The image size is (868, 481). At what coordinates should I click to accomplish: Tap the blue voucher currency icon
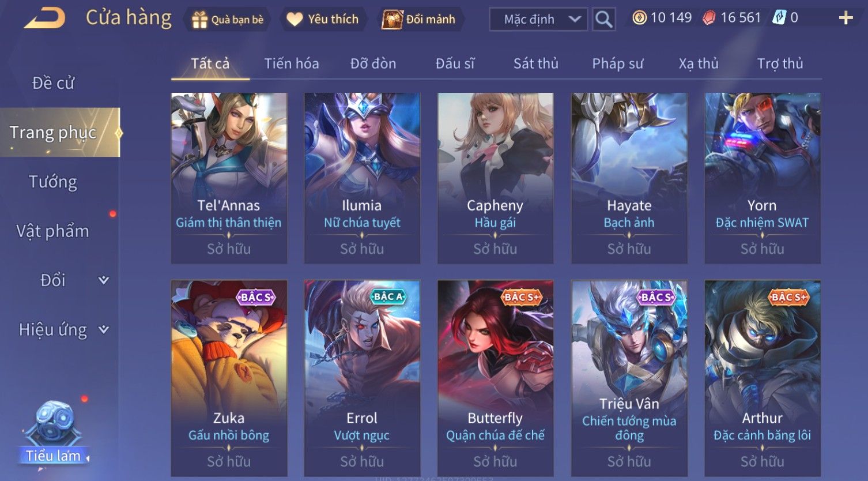(779, 18)
